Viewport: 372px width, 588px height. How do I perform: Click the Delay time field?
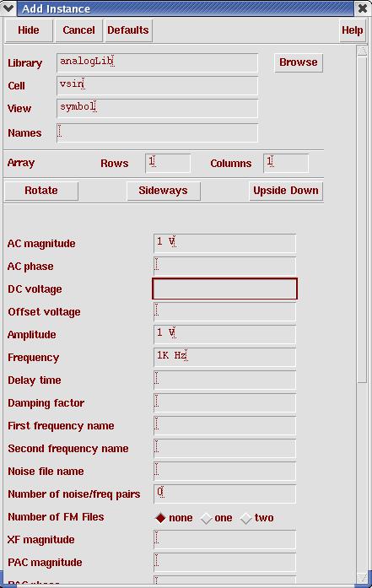pyautogui.click(x=224, y=380)
